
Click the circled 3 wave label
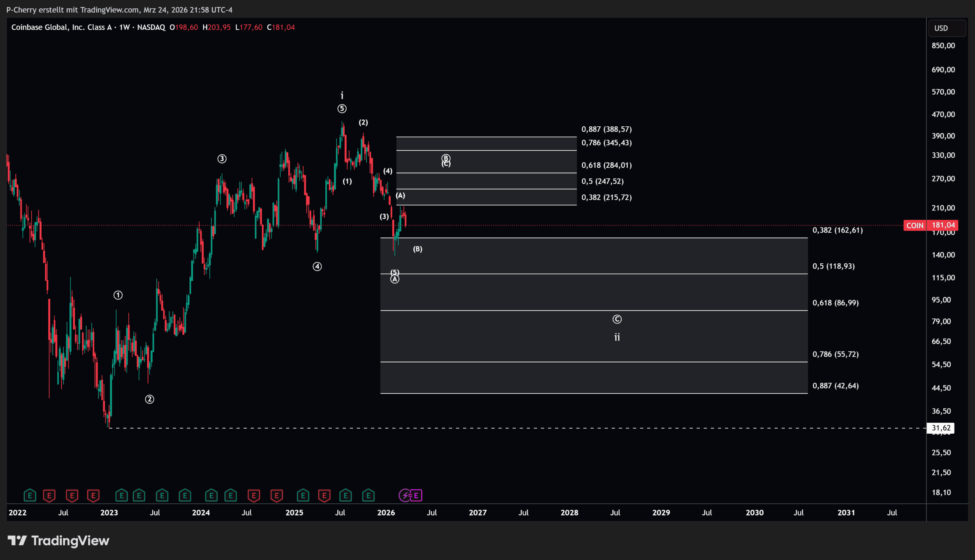tap(222, 159)
